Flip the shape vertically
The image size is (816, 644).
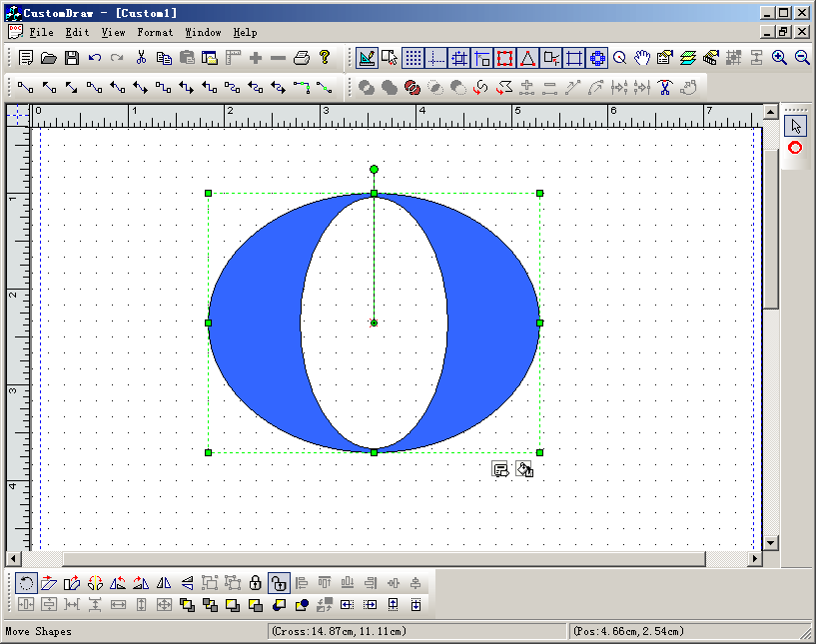coord(187,583)
